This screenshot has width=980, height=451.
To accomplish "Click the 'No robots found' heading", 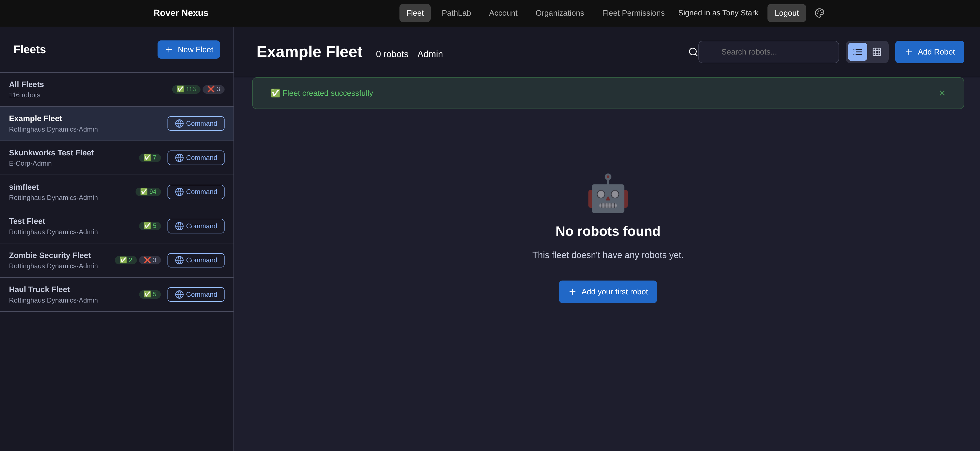I will point(608,231).
